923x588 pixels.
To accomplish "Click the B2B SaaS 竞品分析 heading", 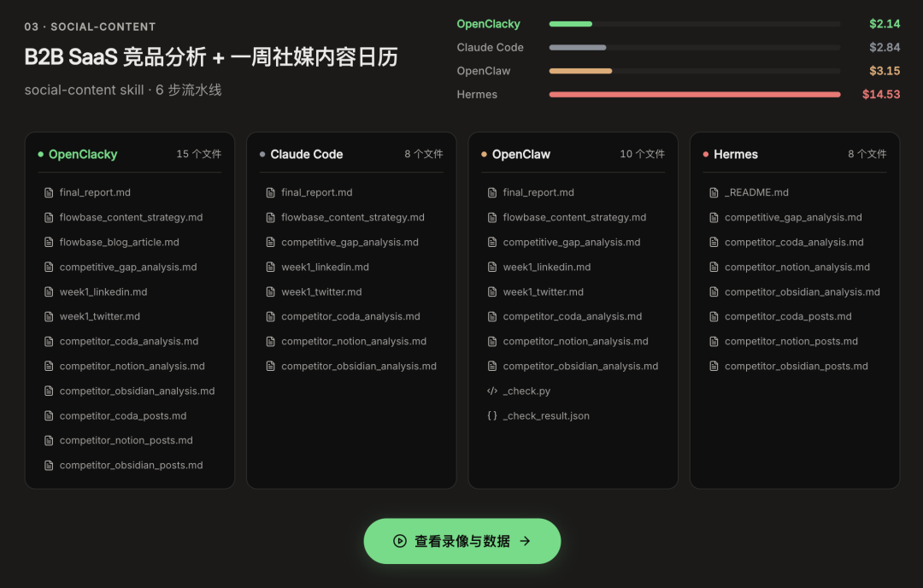I will tap(115, 57).
